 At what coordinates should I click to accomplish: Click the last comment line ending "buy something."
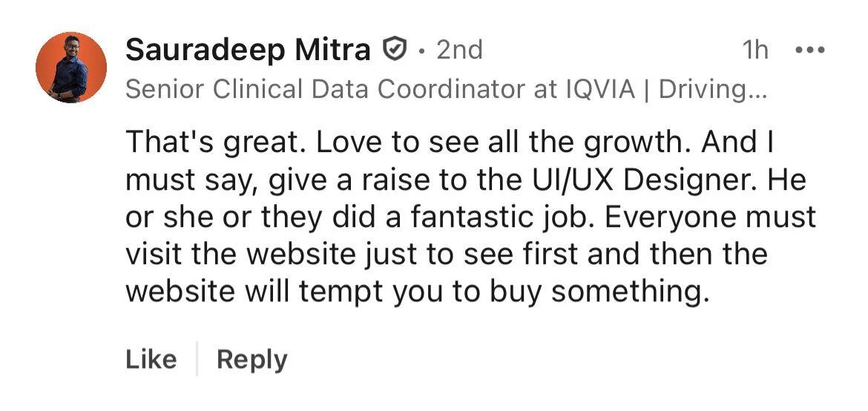point(418,292)
